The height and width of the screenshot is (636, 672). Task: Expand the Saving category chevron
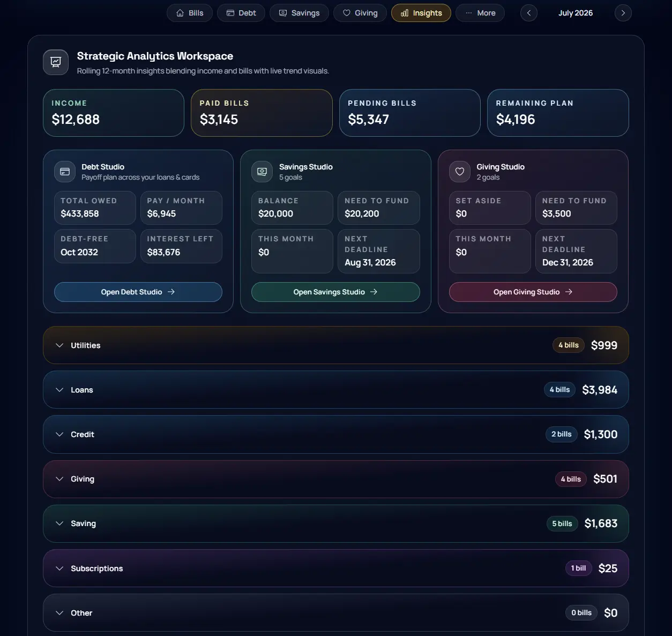[x=59, y=523]
